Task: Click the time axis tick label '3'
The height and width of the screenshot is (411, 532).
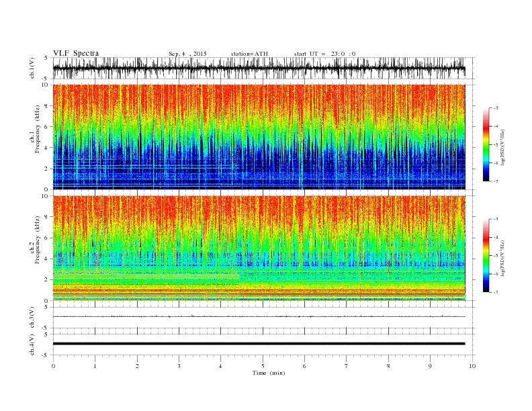Action: pos(179,366)
